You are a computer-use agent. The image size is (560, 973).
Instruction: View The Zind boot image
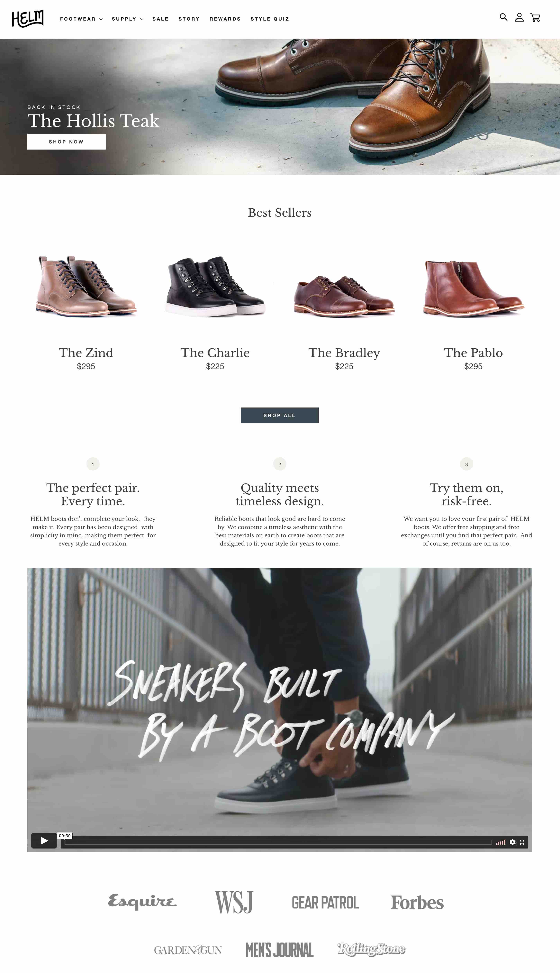click(x=86, y=286)
